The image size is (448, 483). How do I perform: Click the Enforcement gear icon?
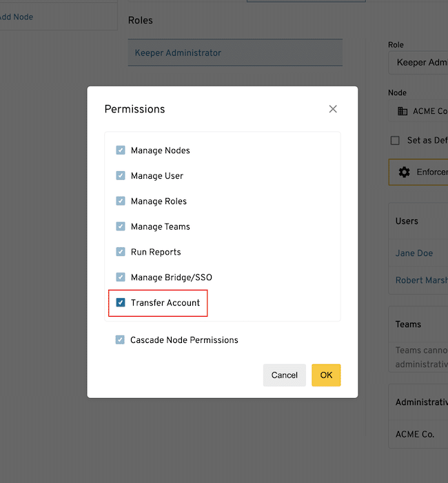pyautogui.click(x=405, y=172)
